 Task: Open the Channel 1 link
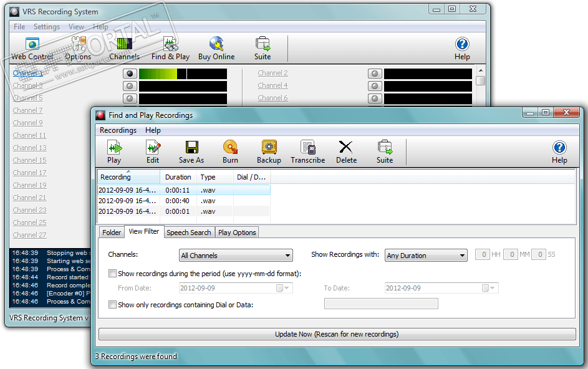point(28,73)
